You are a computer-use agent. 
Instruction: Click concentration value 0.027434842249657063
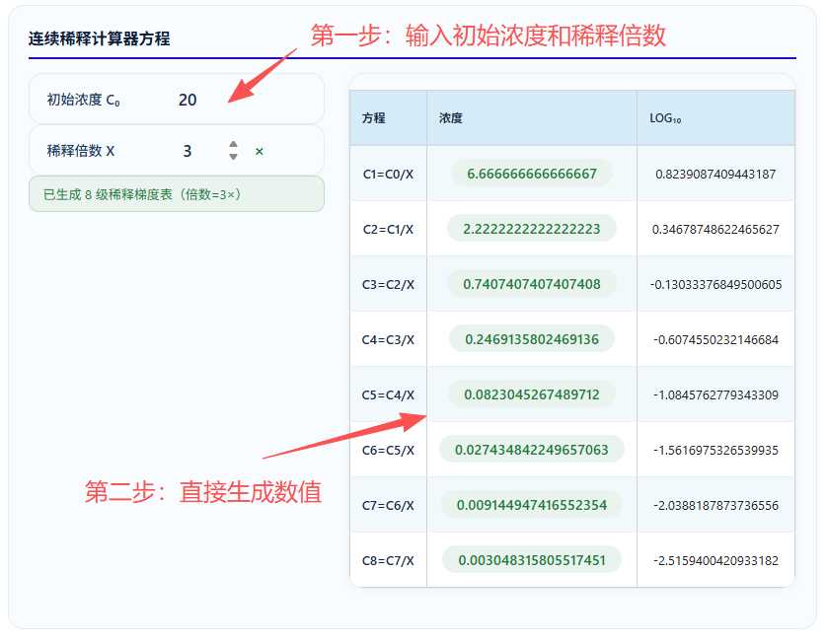click(532, 450)
